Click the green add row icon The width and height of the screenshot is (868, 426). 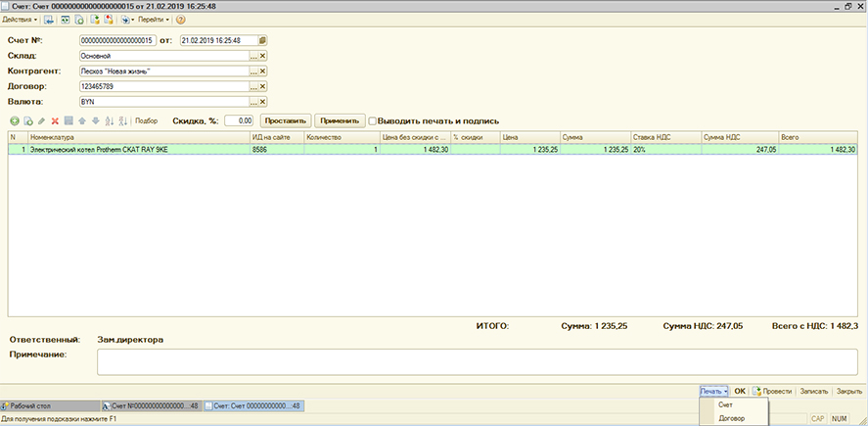[x=15, y=120]
